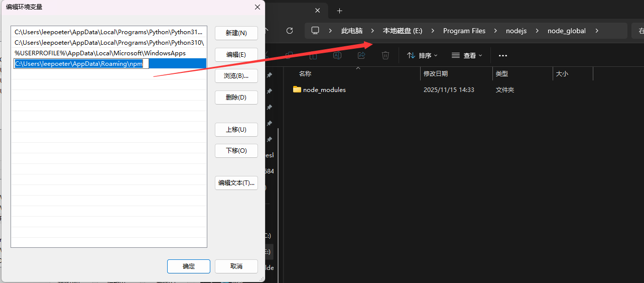Viewport: 644px width, 283px height.
Task: Sort by the 修改日期 column header
Action: point(436,73)
